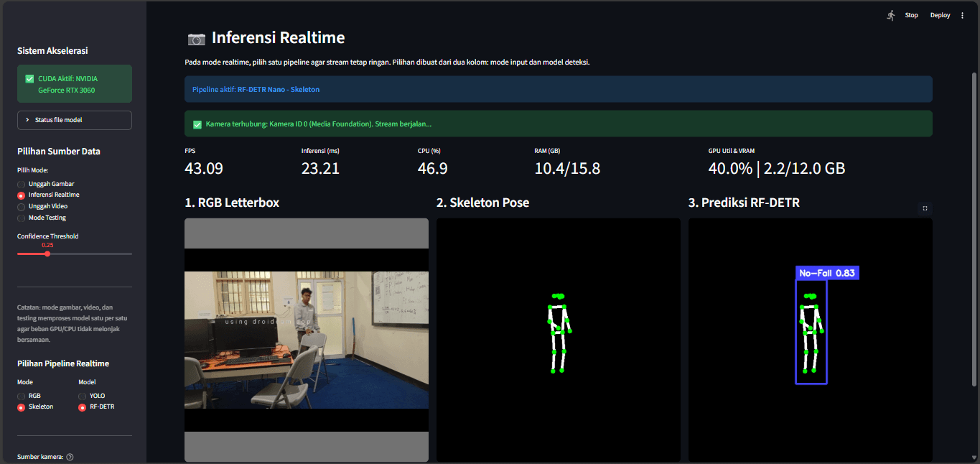Click the RGB Letterbox camera image
The height and width of the screenshot is (464, 980).
(307, 340)
